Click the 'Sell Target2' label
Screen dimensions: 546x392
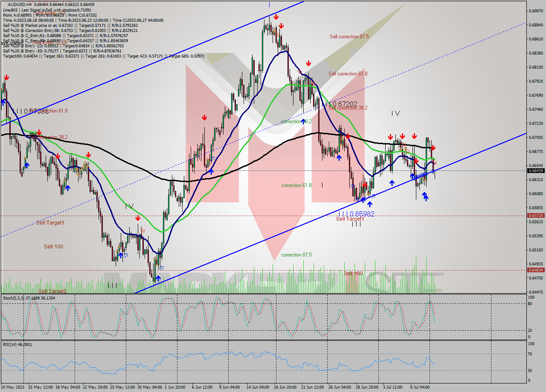(52, 291)
